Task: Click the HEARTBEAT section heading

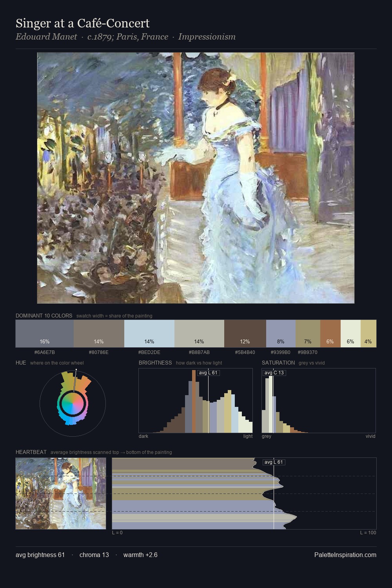Action: pyautogui.click(x=31, y=452)
